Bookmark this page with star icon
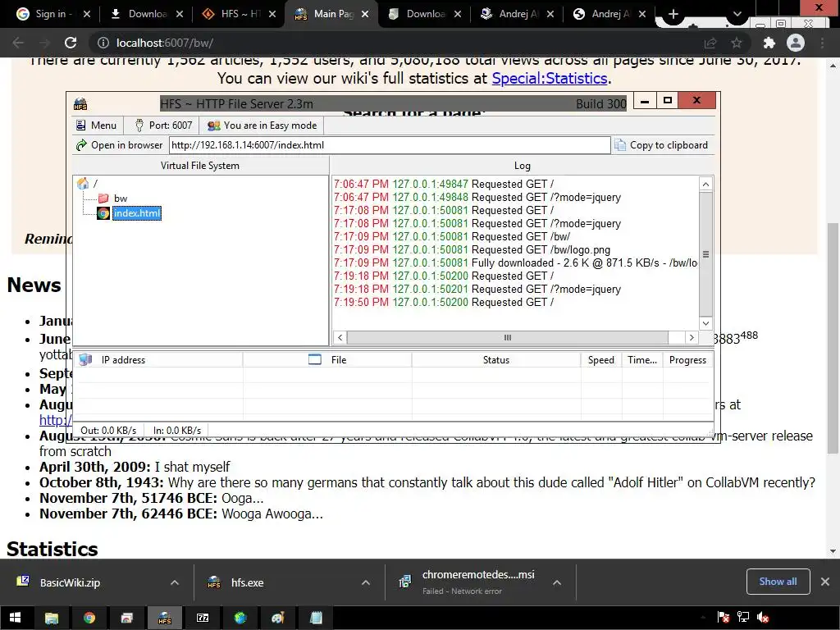The image size is (840, 630). click(x=737, y=43)
